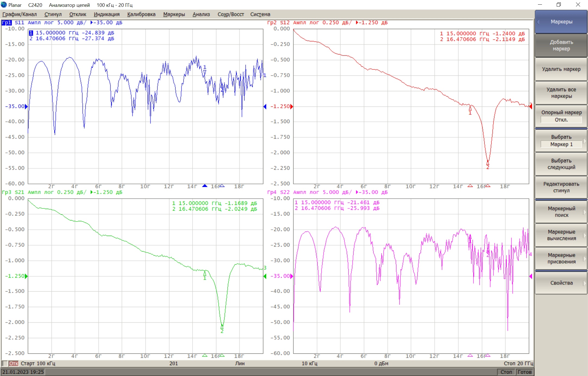
Task: Click red marker 1 triangle on S12 axis
Action: click(470, 186)
